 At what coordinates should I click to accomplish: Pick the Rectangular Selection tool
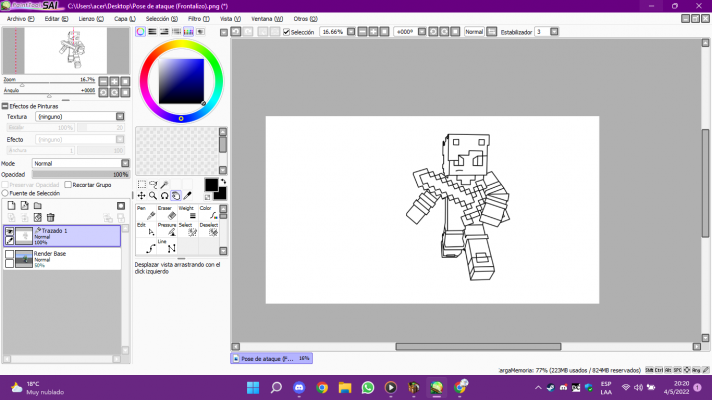pos(141,184)
